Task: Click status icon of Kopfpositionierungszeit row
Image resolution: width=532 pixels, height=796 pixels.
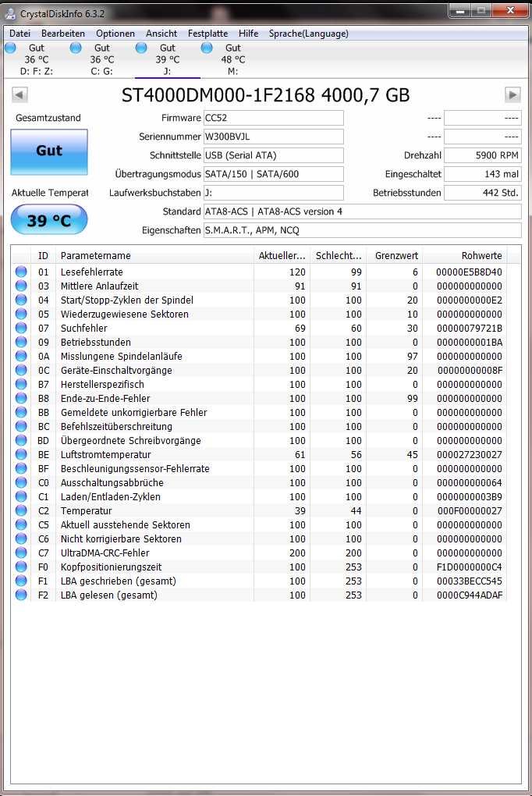Action: click(x=21, y=567)
